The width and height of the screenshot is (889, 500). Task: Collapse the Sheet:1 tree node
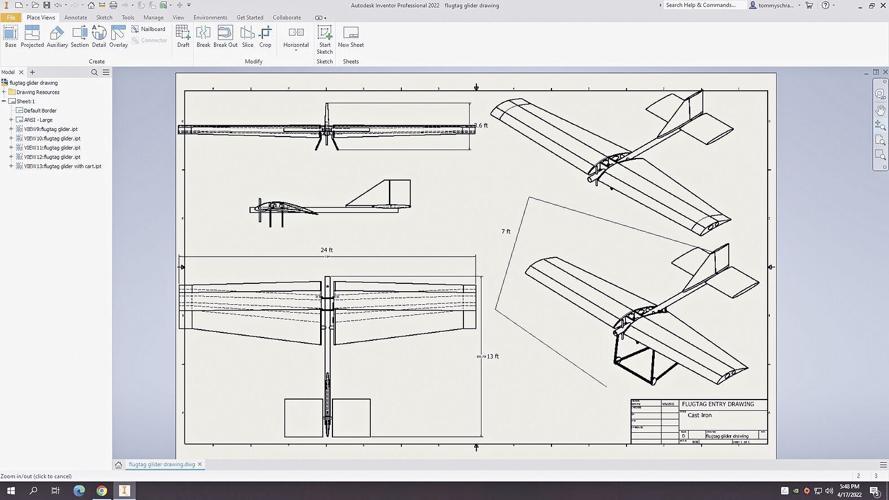click(x=4, y=101)
